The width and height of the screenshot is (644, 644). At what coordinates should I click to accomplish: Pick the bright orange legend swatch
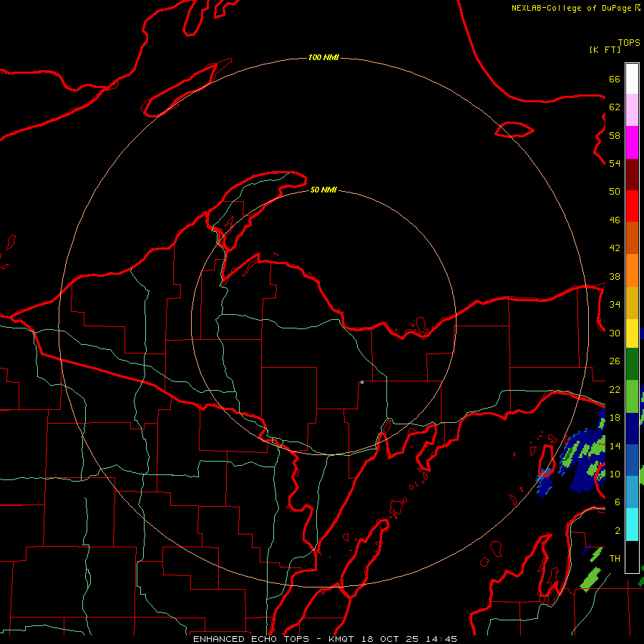[632, 270]
